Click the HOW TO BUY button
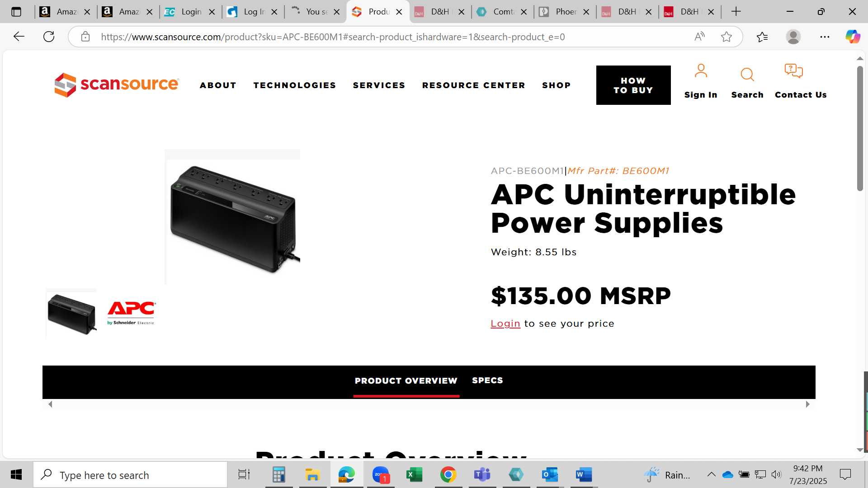 click(x=633, y=85)
